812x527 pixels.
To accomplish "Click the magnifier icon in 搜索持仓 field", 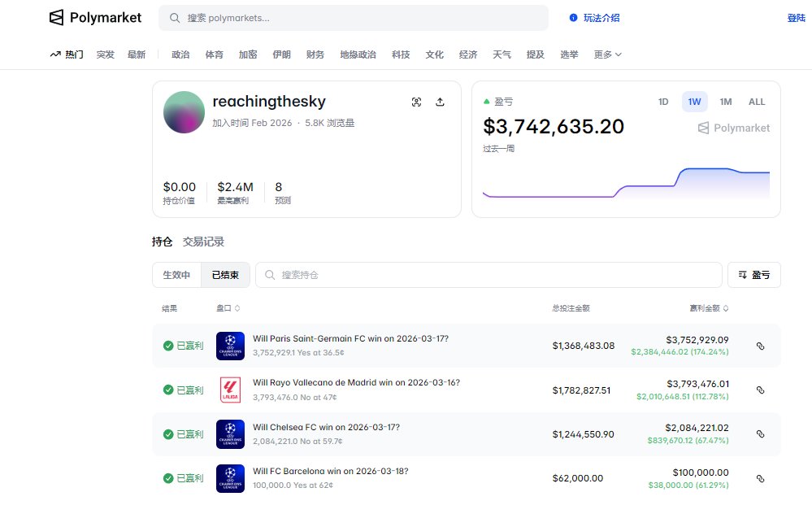I will pos(270,275).
